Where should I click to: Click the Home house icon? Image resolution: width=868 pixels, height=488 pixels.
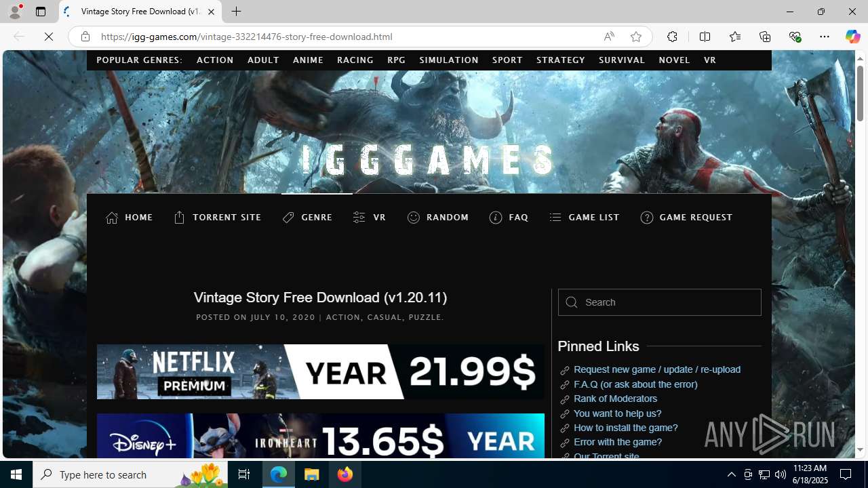tap(112, 218)
